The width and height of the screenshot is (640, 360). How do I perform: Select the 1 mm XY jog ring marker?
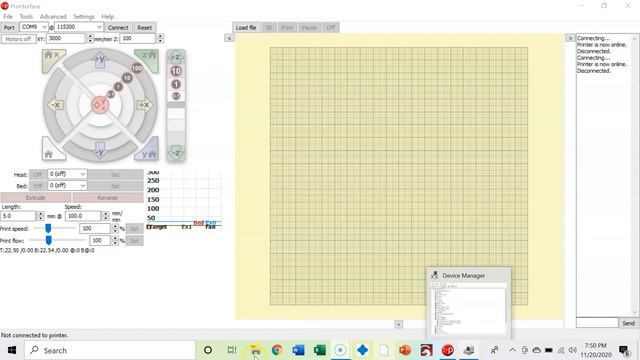click(x=118, y=87)
